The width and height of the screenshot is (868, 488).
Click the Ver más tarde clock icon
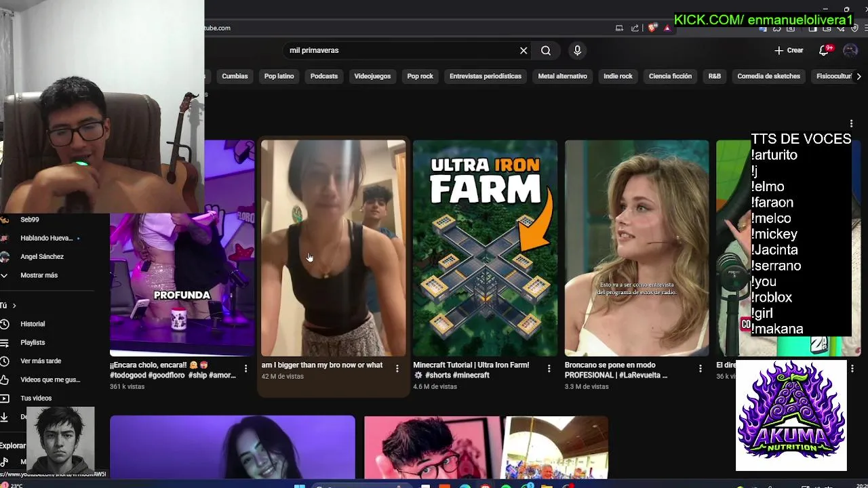pyautogui.click(x=4, y=361)
